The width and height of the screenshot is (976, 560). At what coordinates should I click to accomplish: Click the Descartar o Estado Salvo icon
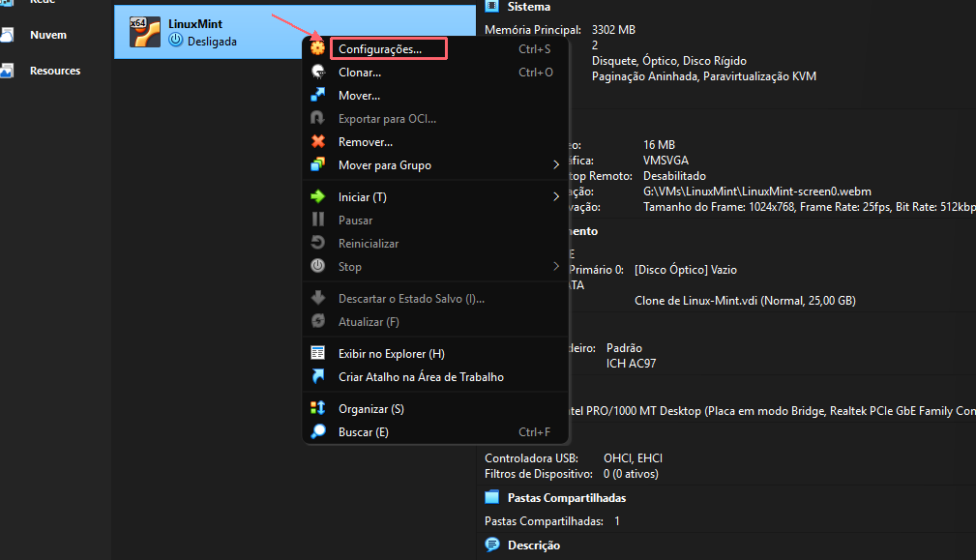pos(318,298)
